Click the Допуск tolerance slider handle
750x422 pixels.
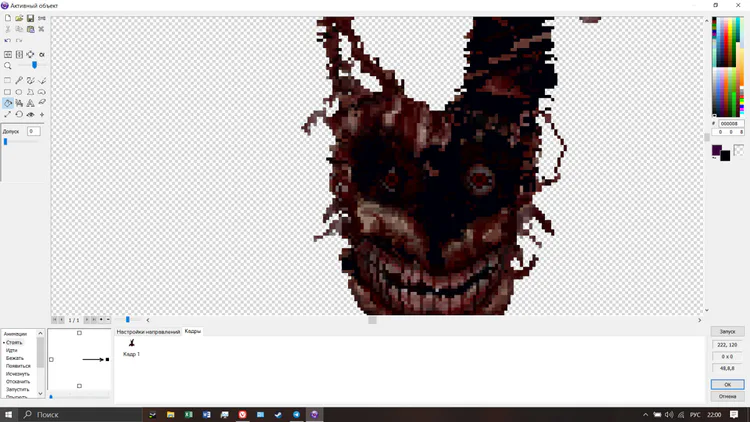[x=6, y=142]
